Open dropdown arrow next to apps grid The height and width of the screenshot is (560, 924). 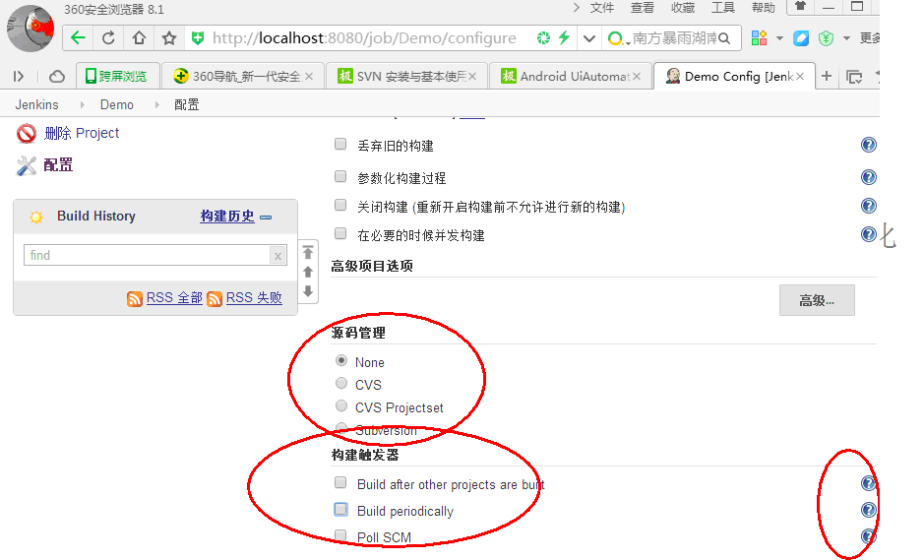click(779, 38)
